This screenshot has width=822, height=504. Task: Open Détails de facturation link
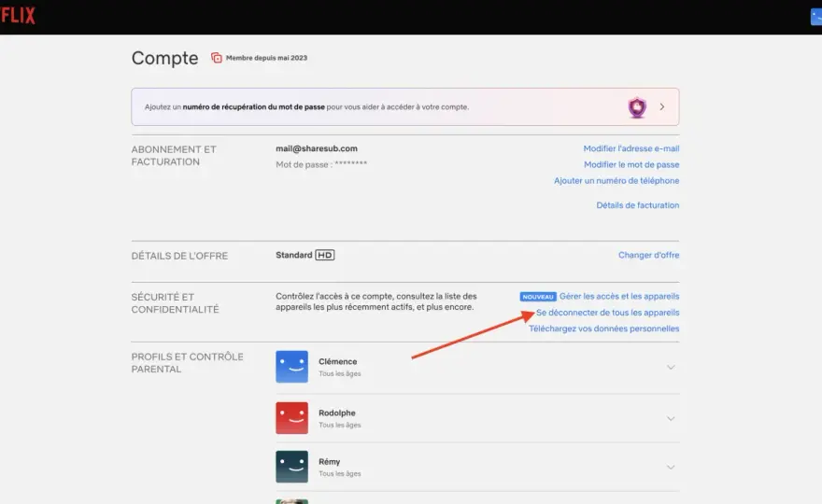coord(637,205)
